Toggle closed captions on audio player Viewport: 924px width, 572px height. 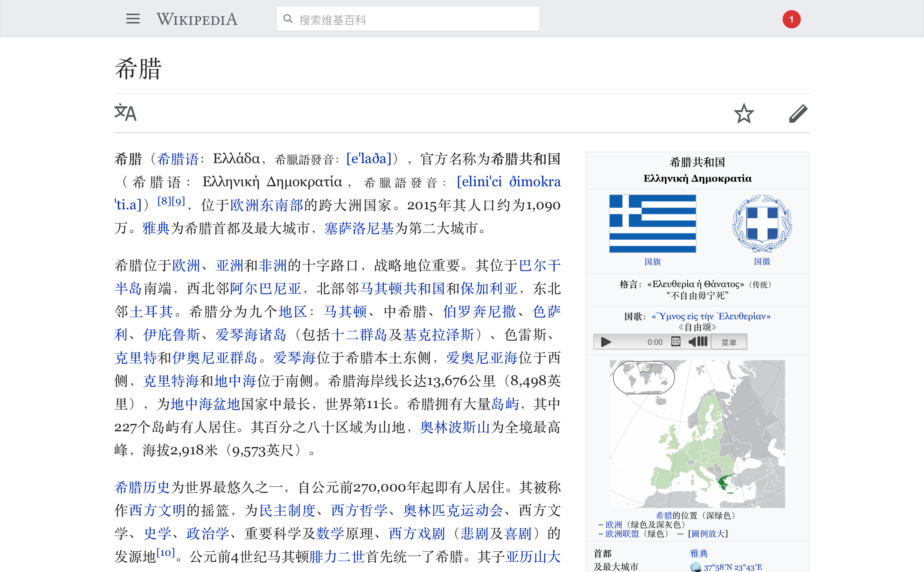[x=675, y=342]
